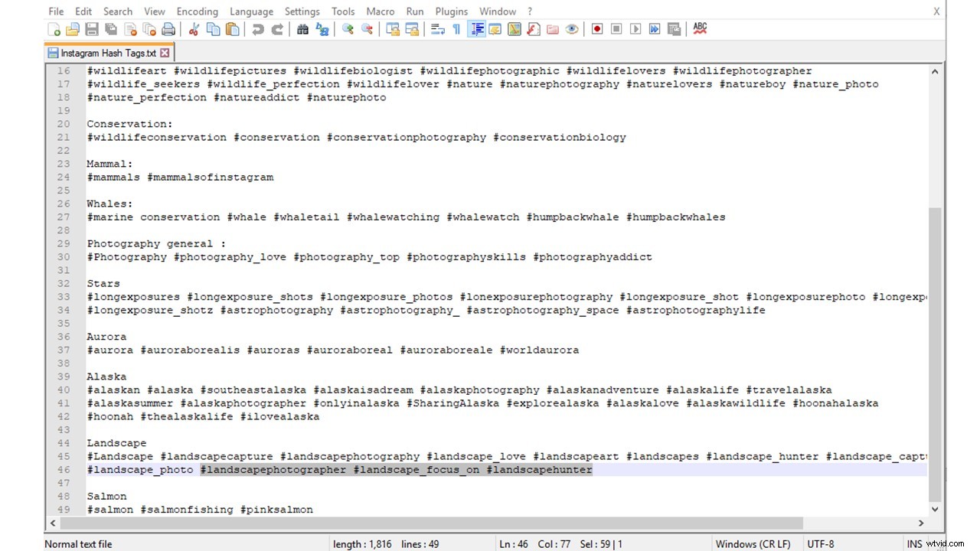The width and height of the screenshot is (980, 551).
Task: Click the Cut scissors icon
Action: (x=194, y=30)
